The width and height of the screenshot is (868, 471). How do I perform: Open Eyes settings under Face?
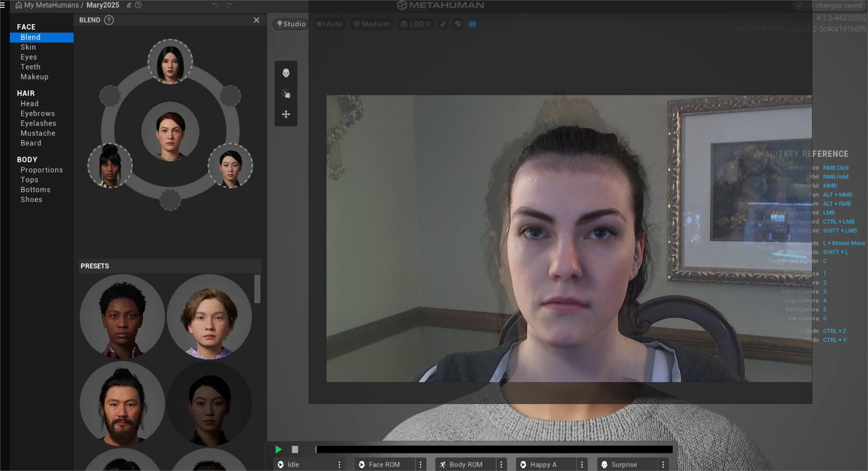28,57
